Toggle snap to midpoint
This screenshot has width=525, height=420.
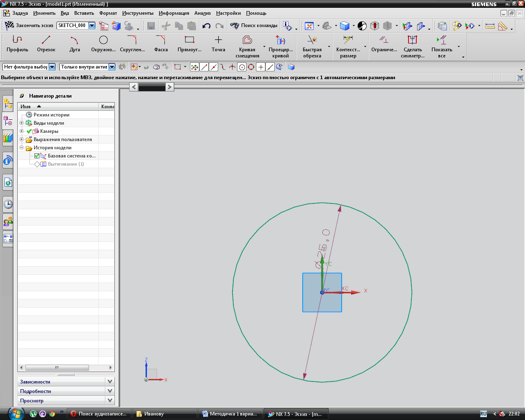(213, 67)
